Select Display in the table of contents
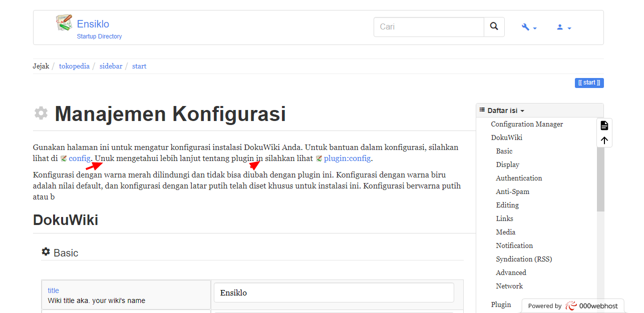This screenshot has width=644, height=313. (x=507, y=164)
